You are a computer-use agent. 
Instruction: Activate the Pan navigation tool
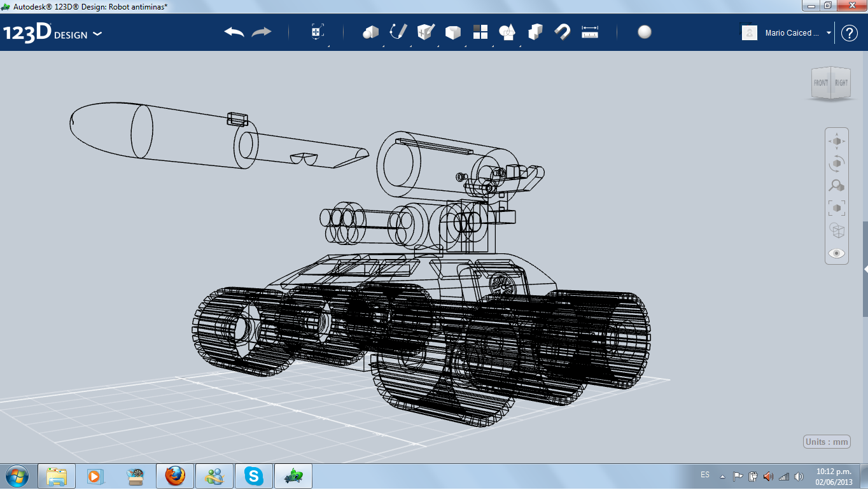pyautogui.click(x=837, y=141)
